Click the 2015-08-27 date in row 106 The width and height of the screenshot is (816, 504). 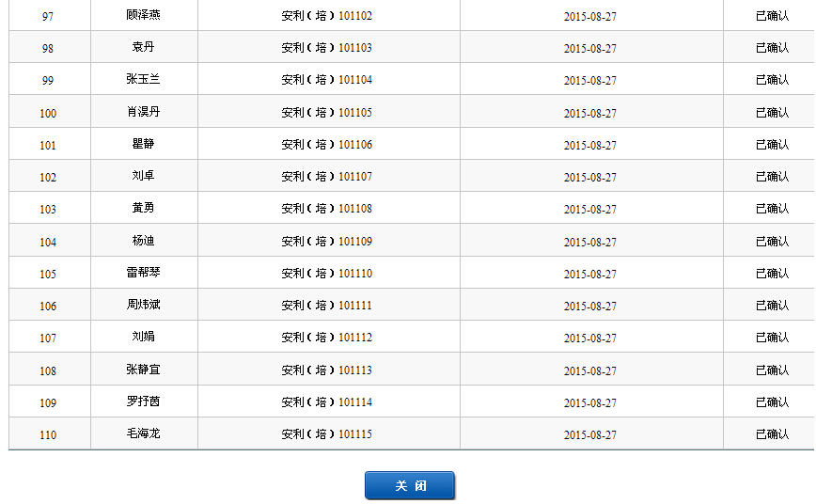590,306
